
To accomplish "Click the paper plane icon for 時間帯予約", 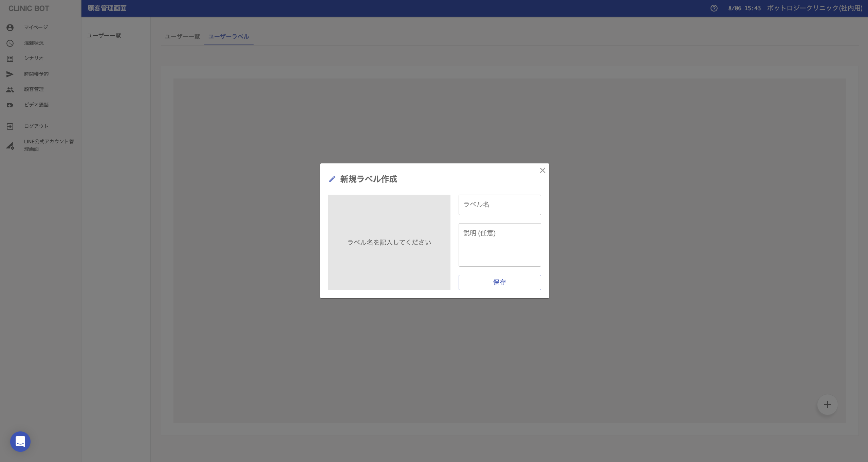I will pyautogui.click(x=10, y=74).
